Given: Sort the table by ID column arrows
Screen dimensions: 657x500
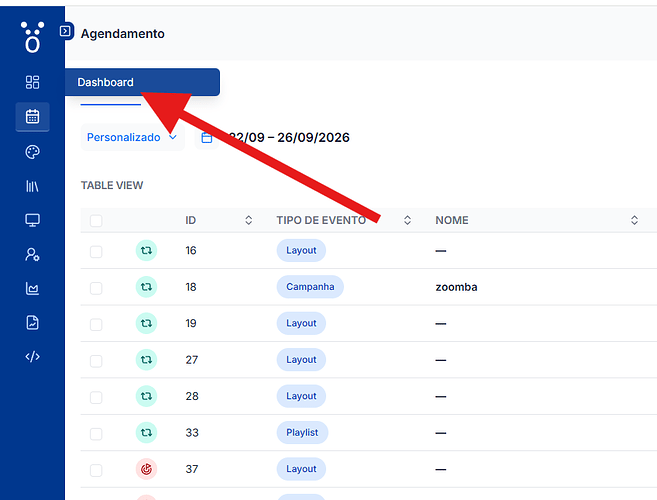Looking at the screenshot, I should 248,220.
